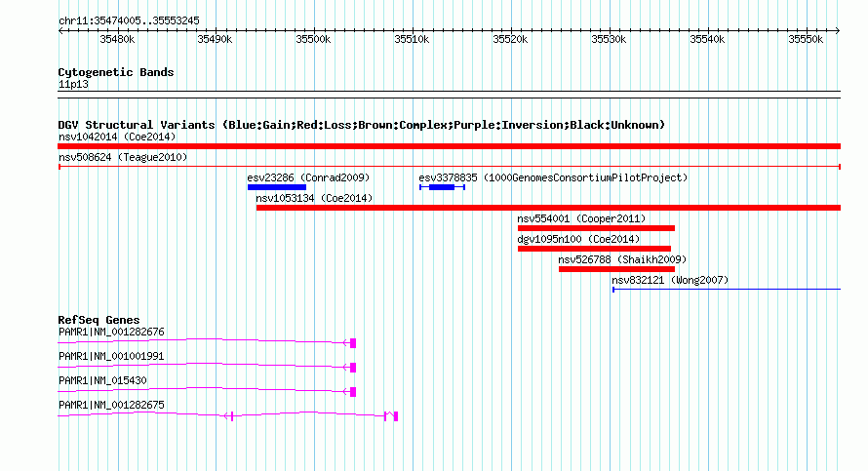Click the PAMR1|NM_001282676 gene label
The width and height of the screenshot is (868, 471).
pyautogui.click(x=111, y=333)
